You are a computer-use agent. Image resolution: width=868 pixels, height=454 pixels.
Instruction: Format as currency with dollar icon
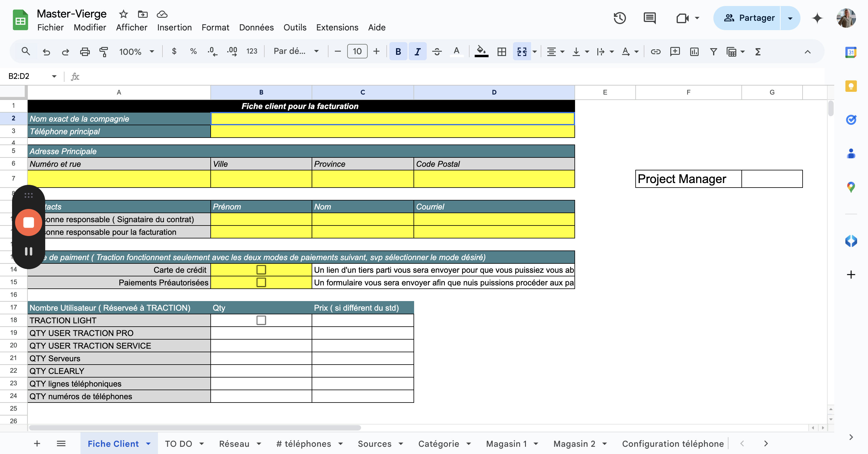click(174, 51)
